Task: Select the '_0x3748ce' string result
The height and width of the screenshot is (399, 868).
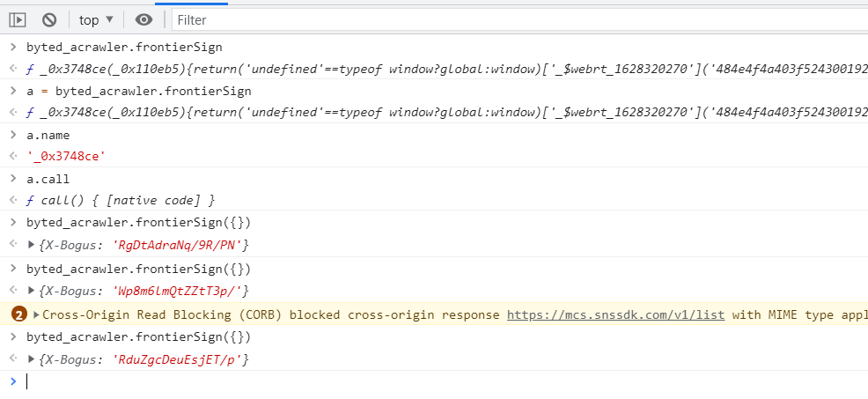Action: coord(66,157)
